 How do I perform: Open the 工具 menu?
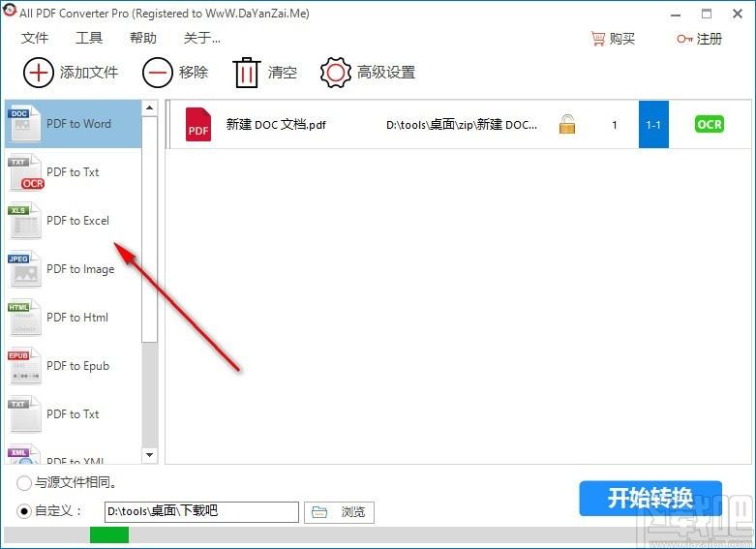89,38
